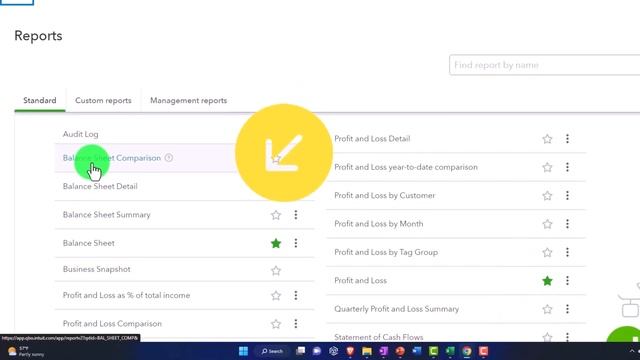Screen dimensions: 640x360
Task: Open Quarterly Profit and Loss Summary options
Action: [567, 309]
